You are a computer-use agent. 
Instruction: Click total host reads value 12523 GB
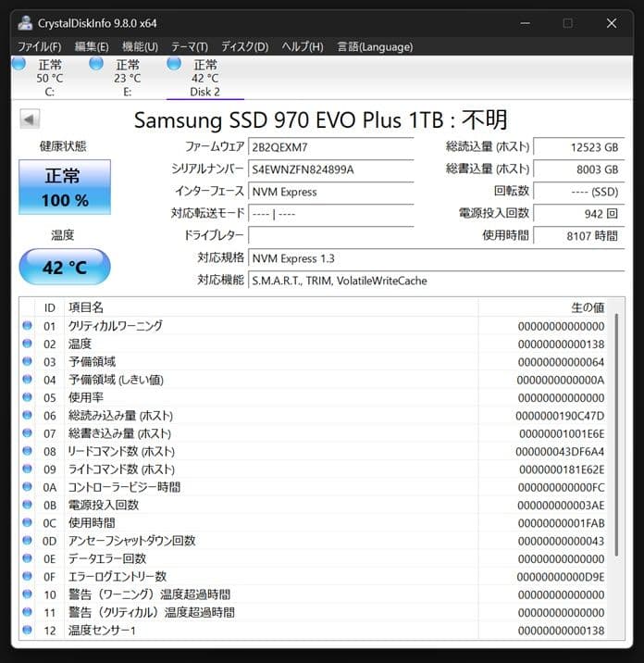tap(579, 147)
